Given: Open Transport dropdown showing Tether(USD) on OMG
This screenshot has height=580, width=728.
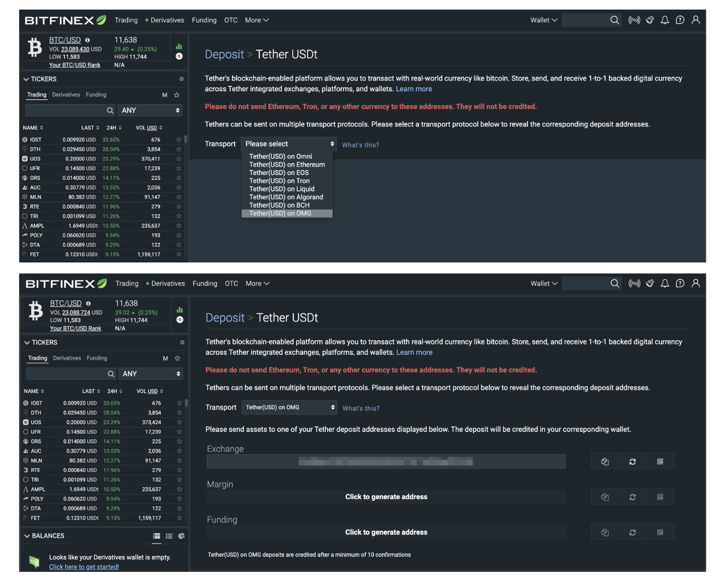Looking at the screenshot, I should (289, 407).
